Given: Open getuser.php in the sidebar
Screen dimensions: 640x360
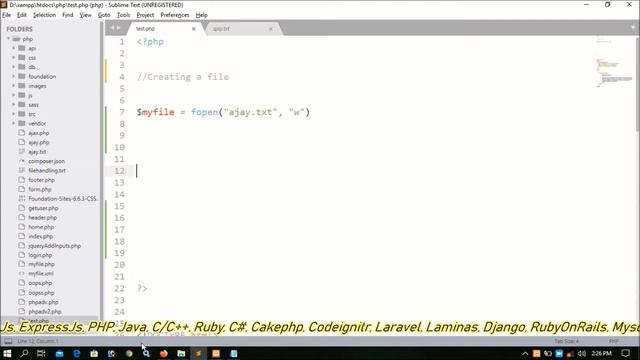Looking at the screenshot, I should [x=43, y=208].
